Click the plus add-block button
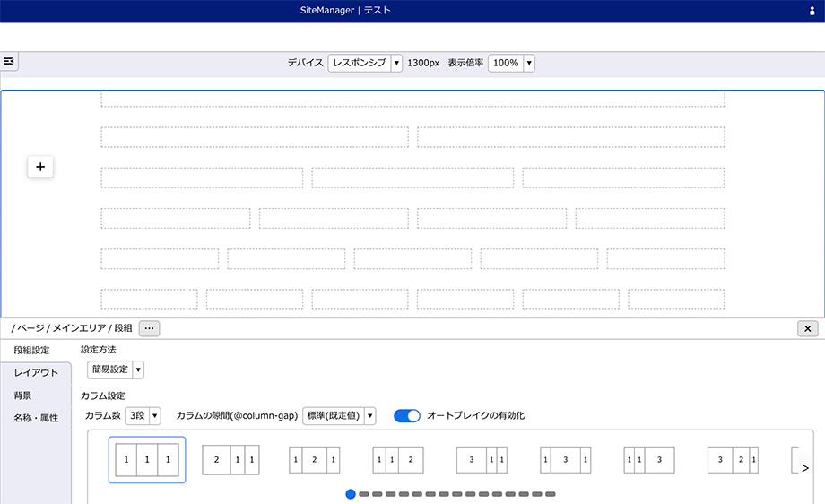Screen dimensions: 825x504 pyautogui.click(x=40, y=167)
